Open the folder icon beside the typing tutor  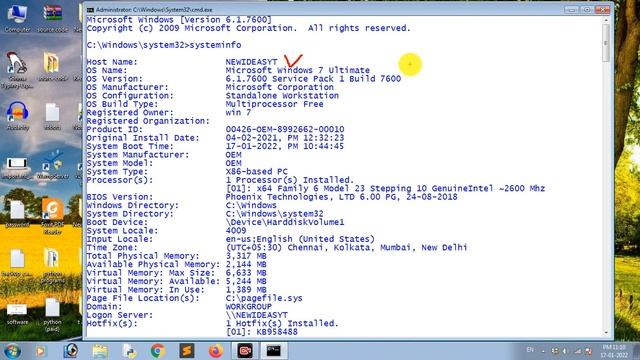pos(52,66)
